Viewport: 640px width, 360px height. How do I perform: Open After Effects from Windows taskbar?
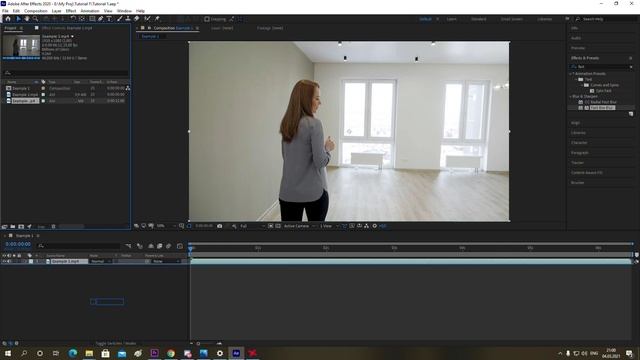[x=236, y=353]
